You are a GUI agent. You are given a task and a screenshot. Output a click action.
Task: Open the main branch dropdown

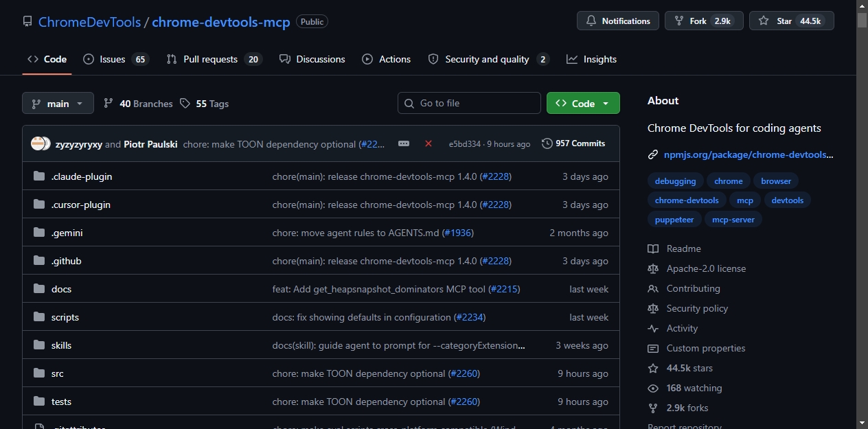coord(58,103)
